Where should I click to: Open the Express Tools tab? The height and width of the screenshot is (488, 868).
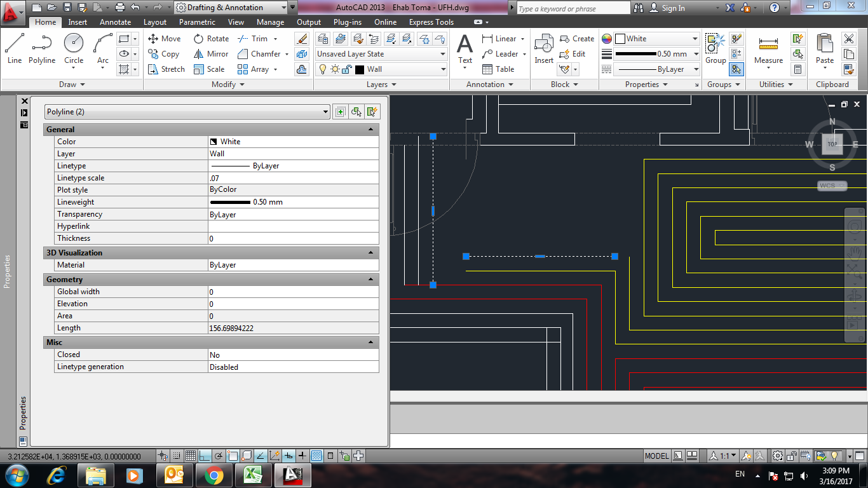point(431,22)
